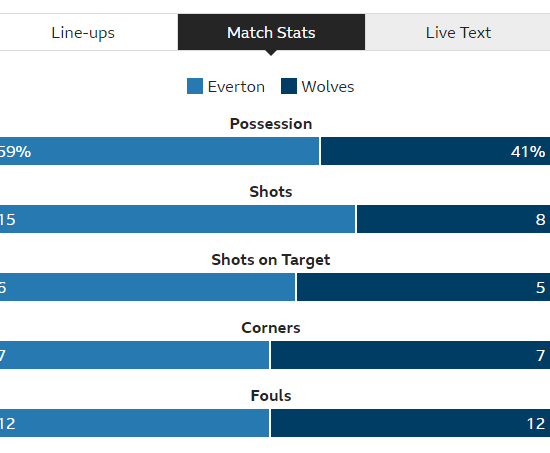Click Wolves' 5 shots on target bar
The height and width of the screenshot is (453, 550).
click(x=423, y=287)
